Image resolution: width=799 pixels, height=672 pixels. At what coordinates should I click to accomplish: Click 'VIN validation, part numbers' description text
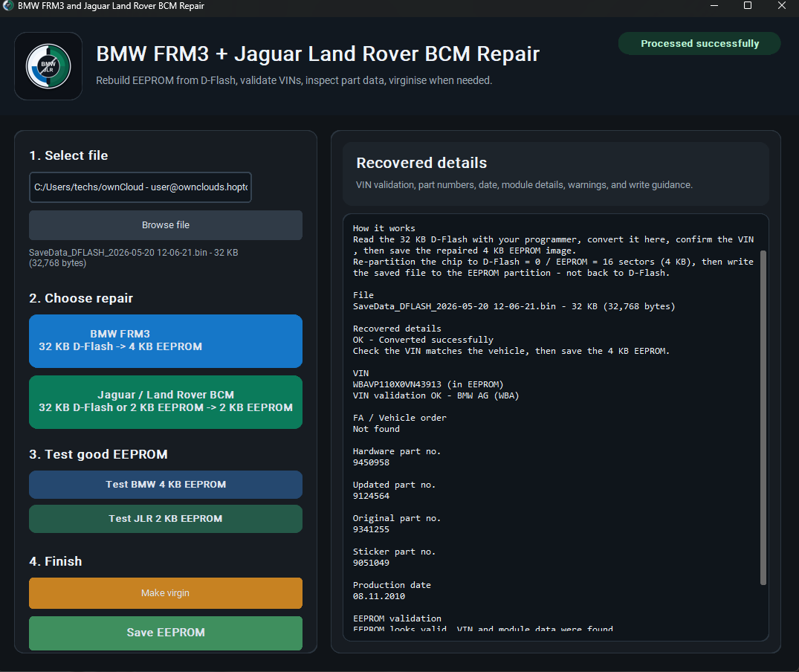(x=524, y=185)
